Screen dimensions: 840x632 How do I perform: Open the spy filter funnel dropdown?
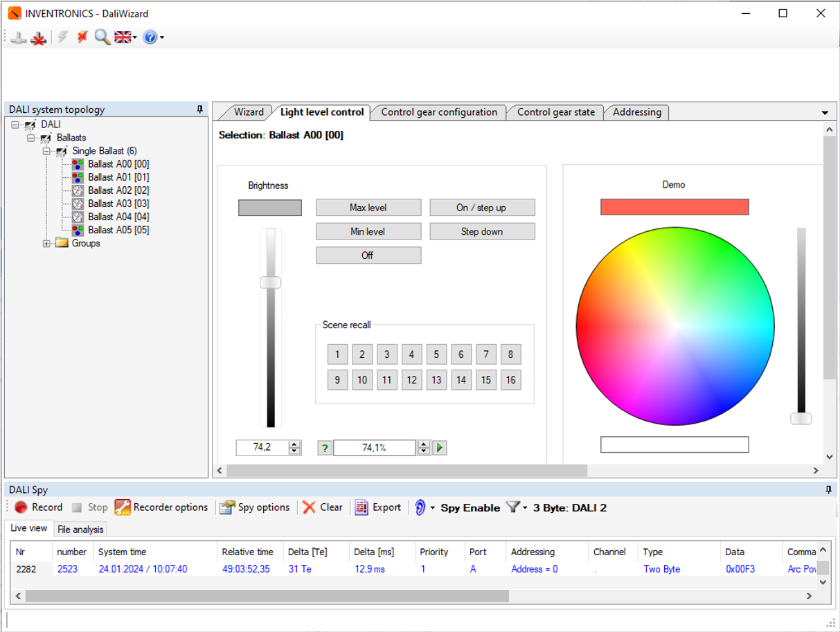pos(515,507)
